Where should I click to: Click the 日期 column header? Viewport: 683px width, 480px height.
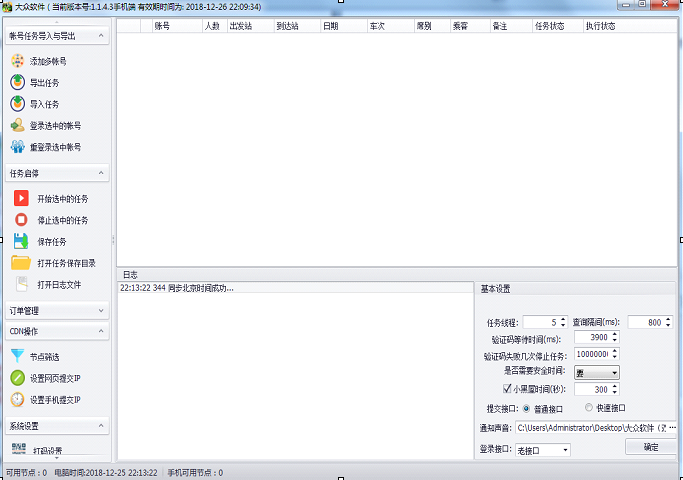point(344,26)
